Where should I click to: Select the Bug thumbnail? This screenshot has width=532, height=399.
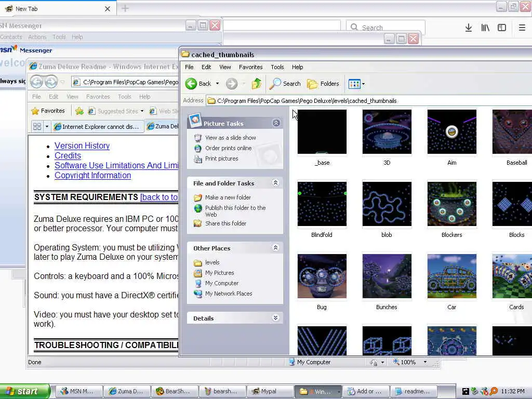[x=322, y=276]
